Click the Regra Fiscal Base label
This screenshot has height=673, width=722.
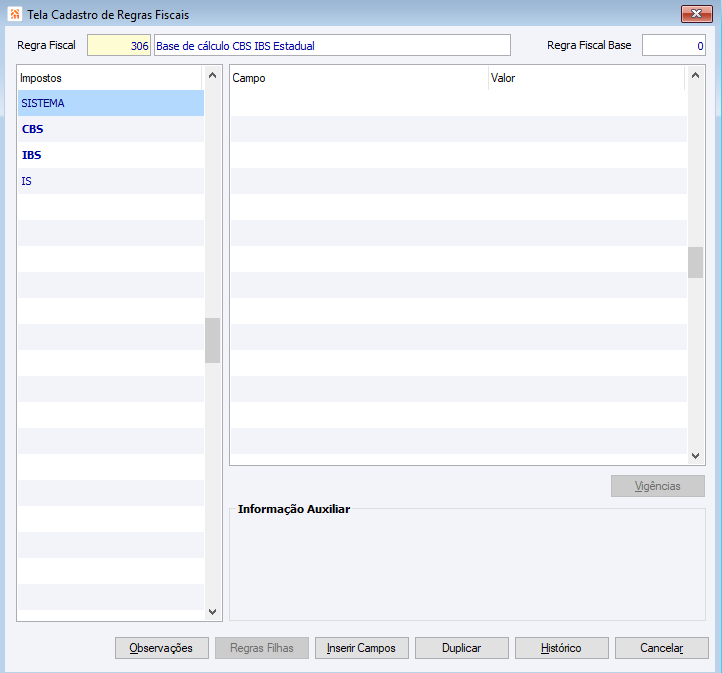click(x=589, y=45)
